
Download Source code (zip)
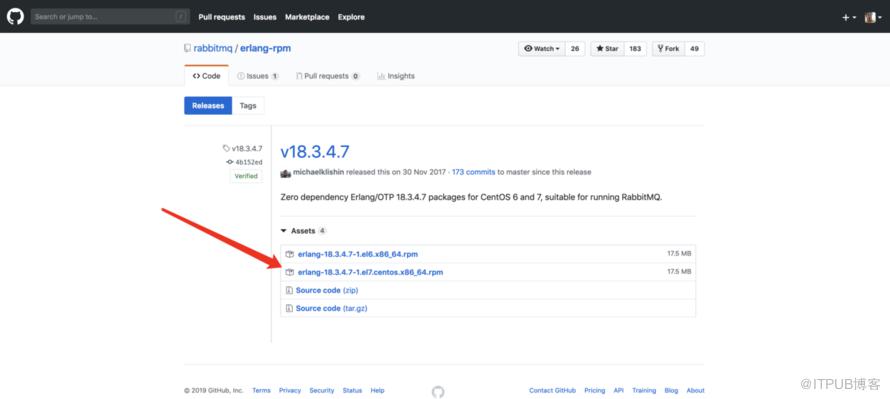pyautogui.click(x=327, y=291)
